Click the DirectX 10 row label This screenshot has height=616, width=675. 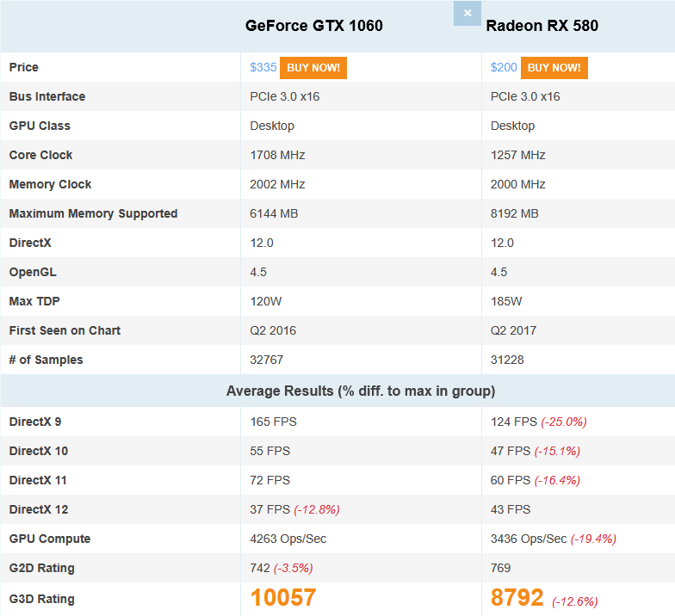pos(38,451)
